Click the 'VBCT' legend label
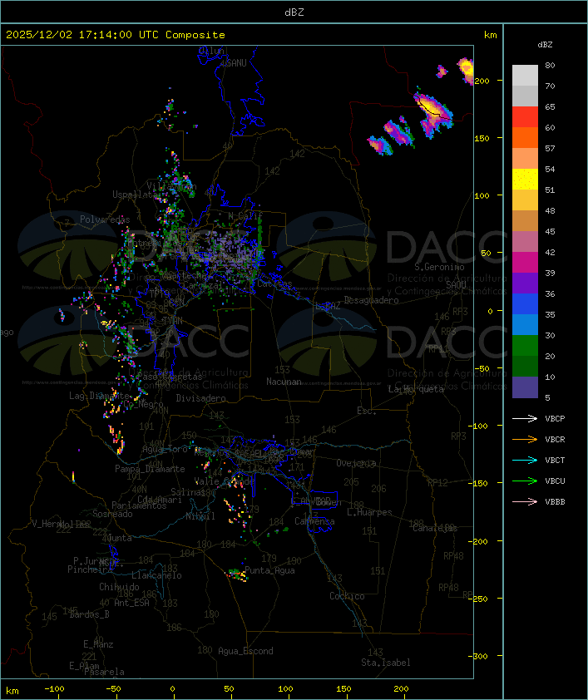This screenshot has height=700, width=588. (x=555, y=461)
